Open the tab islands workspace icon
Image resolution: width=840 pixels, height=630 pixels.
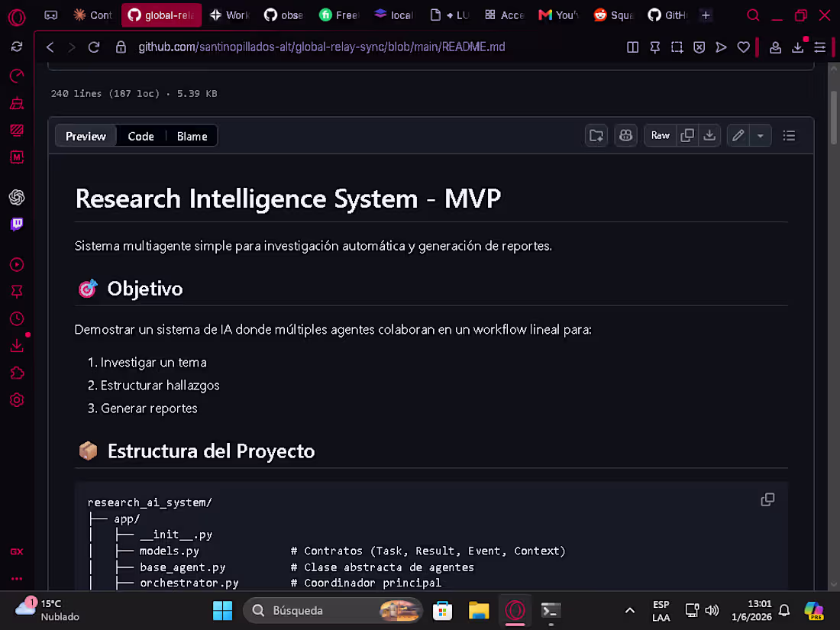[51, 15]
